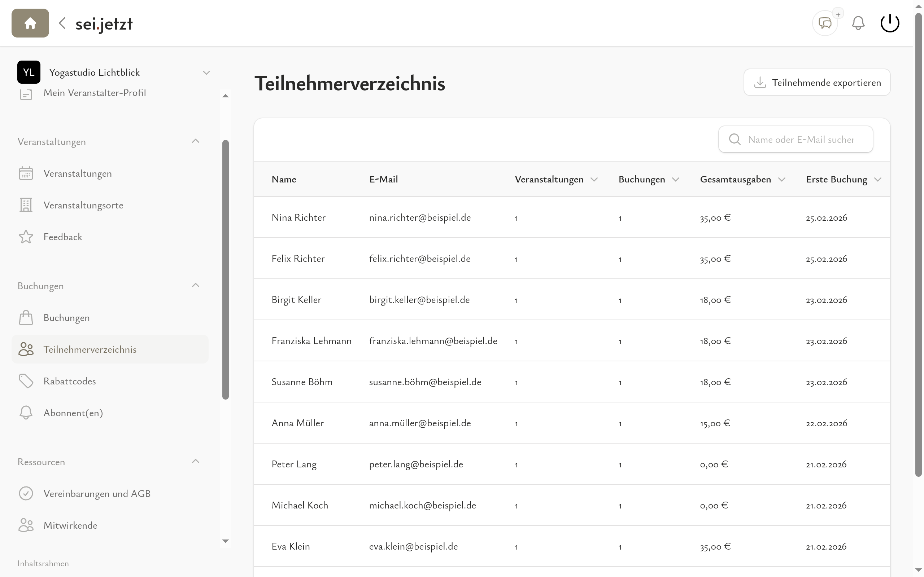Screen dimensions: 924x577
Task: Open Buchungen shopping bag item
Action: [x=66, y=318]
